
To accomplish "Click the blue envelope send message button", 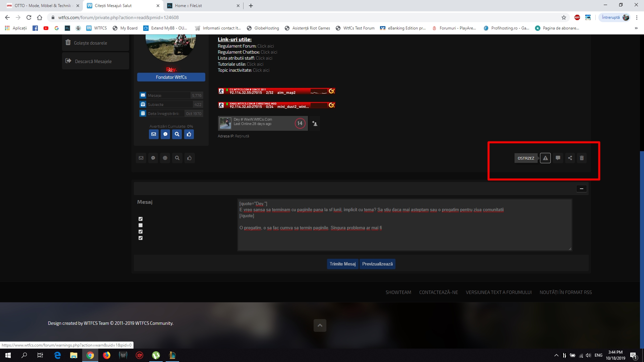I will (154, 134).
